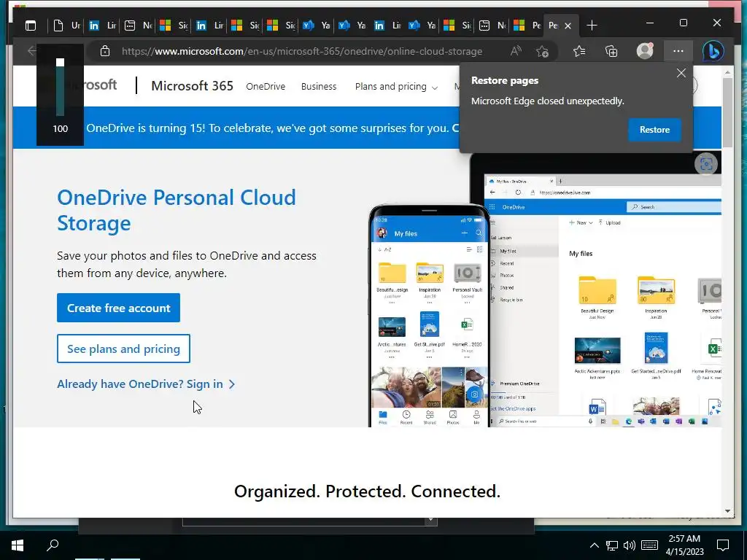Click the OneDrive is turning 15 banner text

(x=273, y=128)
